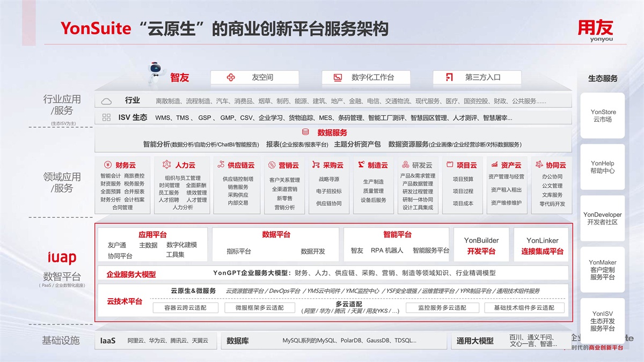This screenshot has width=644, height=362.
Task: Go to YonHelp 帮助中心
Action: (x=603, y=167)
